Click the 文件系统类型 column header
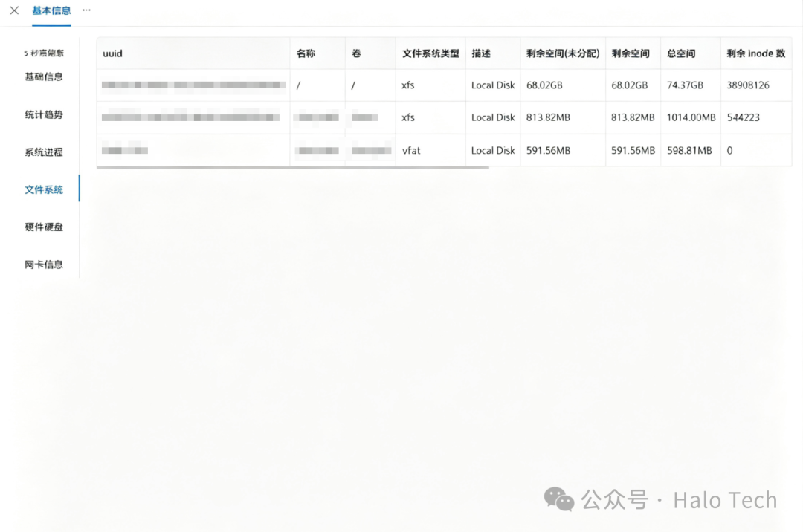The image size is (803, 532). [430, 53]
